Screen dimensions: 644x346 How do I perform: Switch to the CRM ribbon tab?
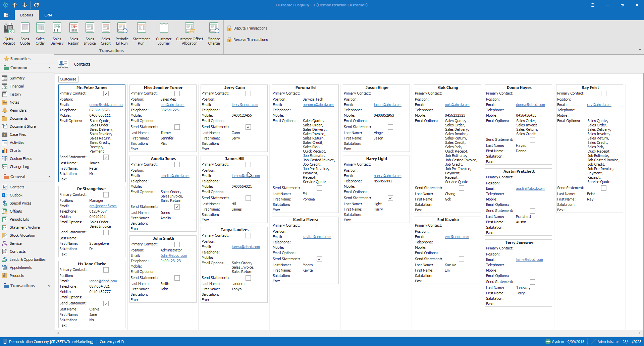pos(48,15)
